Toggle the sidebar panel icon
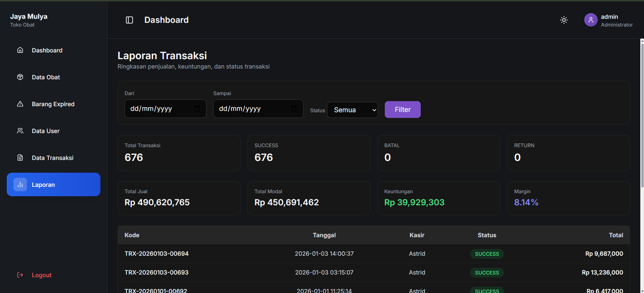The width and height of the screenshot is (644, 293). (129, 20)
